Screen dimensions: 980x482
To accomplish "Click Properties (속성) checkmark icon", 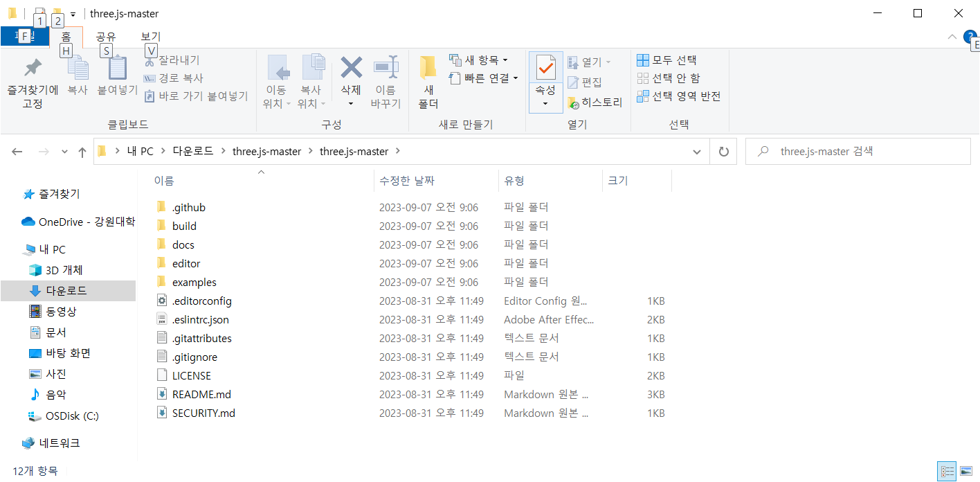I will click(x=545, y=68).
